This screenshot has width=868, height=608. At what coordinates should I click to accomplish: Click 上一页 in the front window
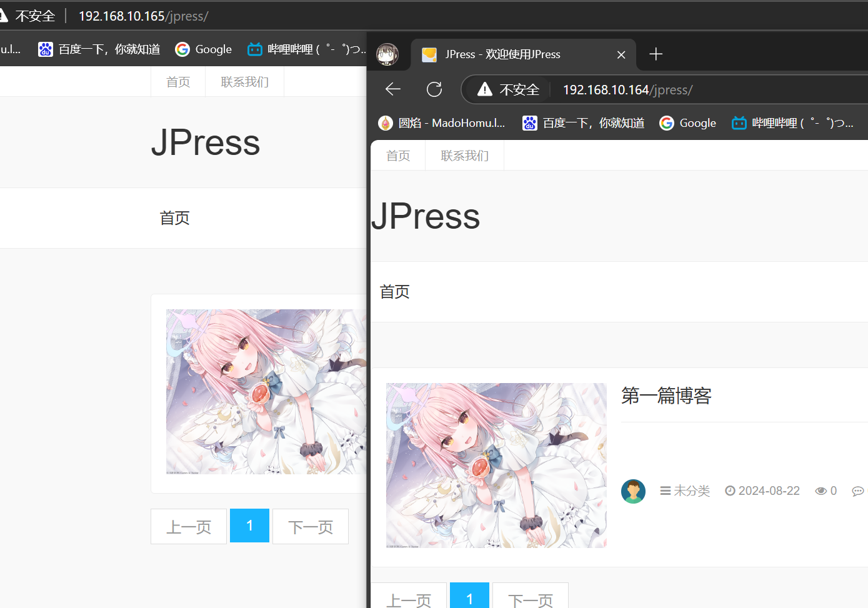[x=409, y=596]
